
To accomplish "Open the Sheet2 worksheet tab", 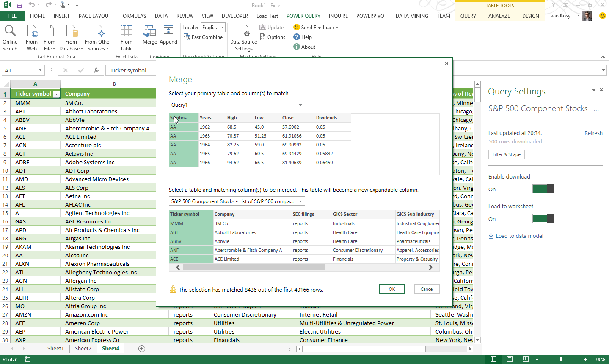I will click(x=83, y=349).
